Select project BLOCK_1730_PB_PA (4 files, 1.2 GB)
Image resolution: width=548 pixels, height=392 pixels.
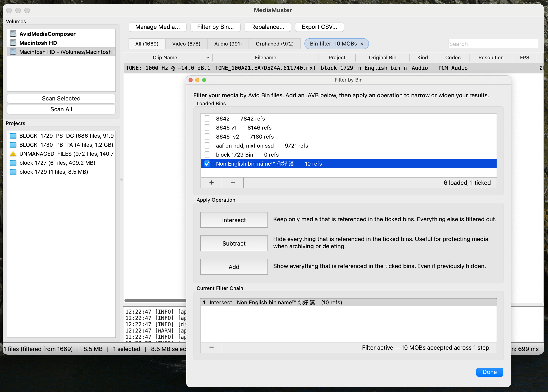point(61,145)
